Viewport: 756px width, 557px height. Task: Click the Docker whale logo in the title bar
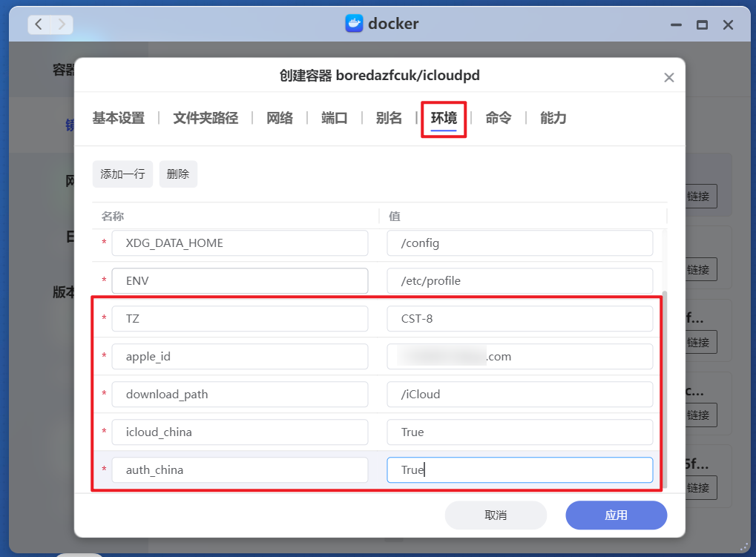point(353,23)
